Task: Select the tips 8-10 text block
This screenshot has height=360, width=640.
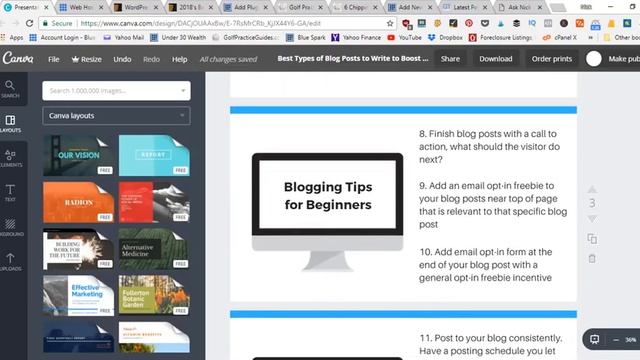Action: click(x=493, y=206)
